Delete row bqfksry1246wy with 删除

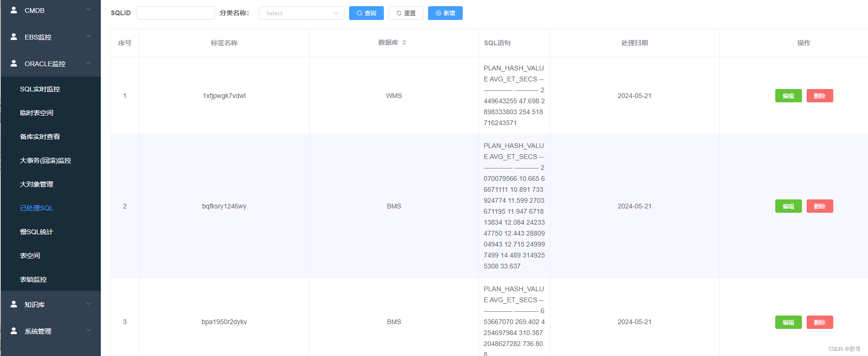pyautogui.click(x=819, y=206)
